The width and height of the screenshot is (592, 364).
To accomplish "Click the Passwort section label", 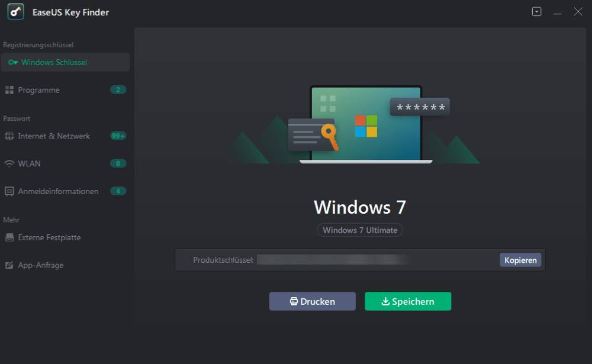I will click(17, 118).
